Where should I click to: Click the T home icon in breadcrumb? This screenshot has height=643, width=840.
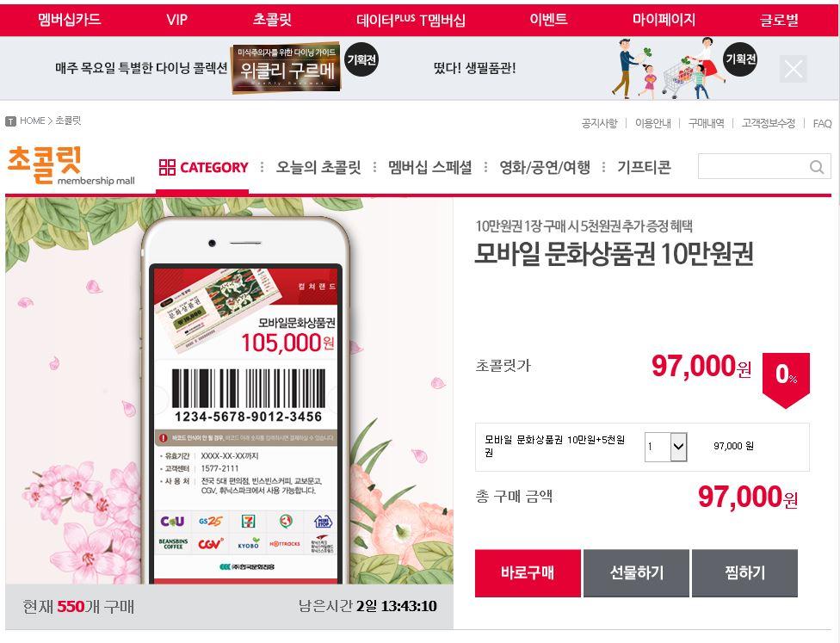coord(10,121)
